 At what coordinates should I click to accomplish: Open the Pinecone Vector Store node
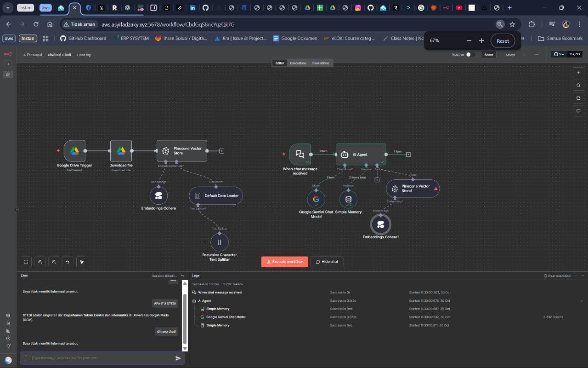(x=182, y=151)
